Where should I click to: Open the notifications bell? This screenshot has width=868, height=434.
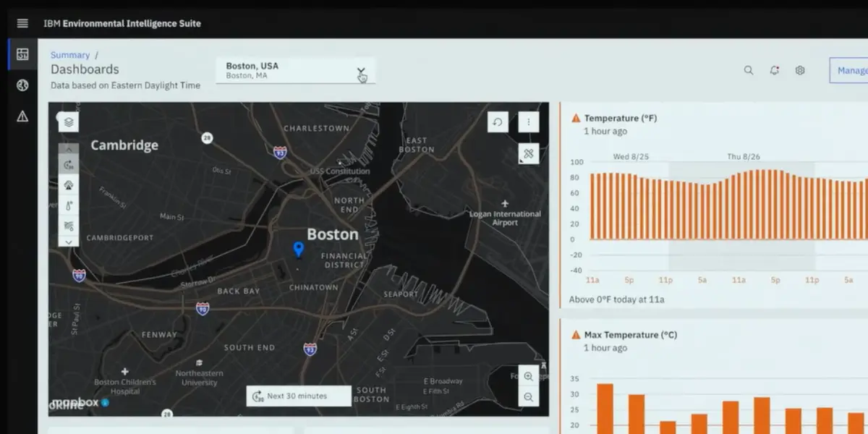tap(774, 70)
